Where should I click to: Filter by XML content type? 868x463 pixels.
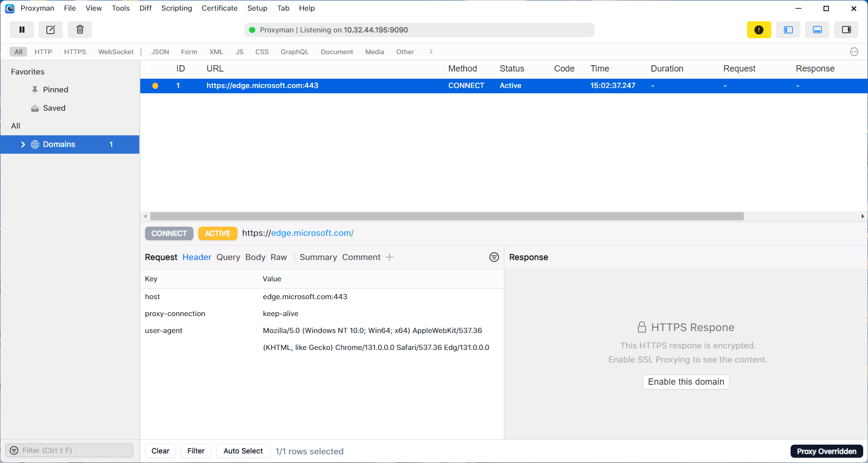tap(216, 52)
